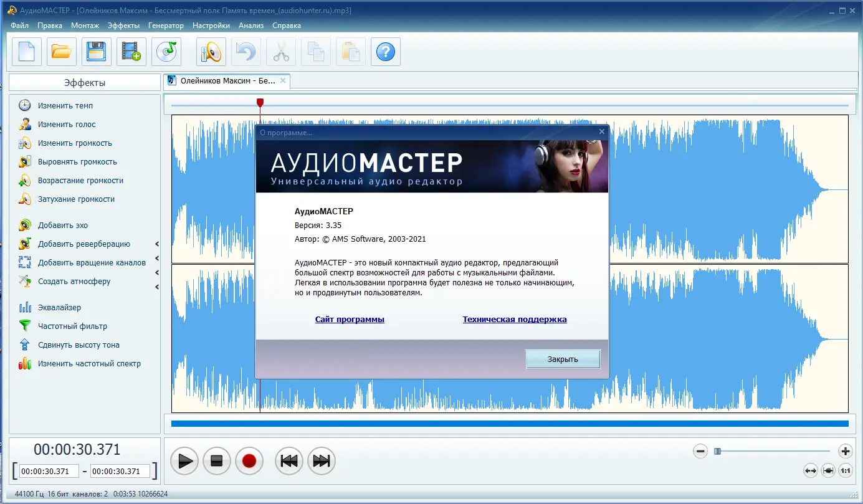This screenshot has height=504, width=863.
Task: Open the Техническая поддержка link
Action: pos(515,320)
